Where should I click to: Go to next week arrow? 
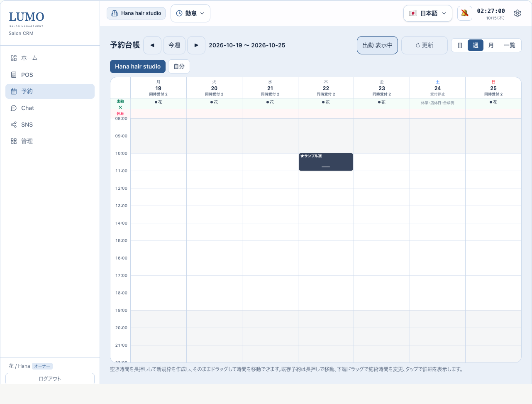[x=196, y=45]
